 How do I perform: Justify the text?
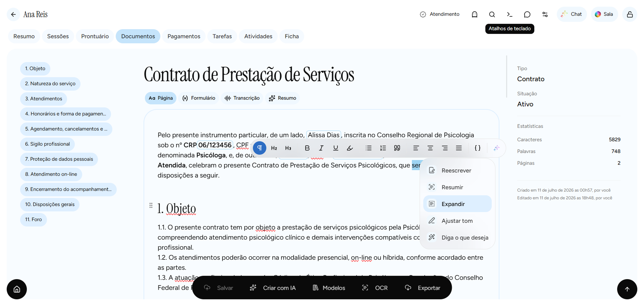pos(459,148)
